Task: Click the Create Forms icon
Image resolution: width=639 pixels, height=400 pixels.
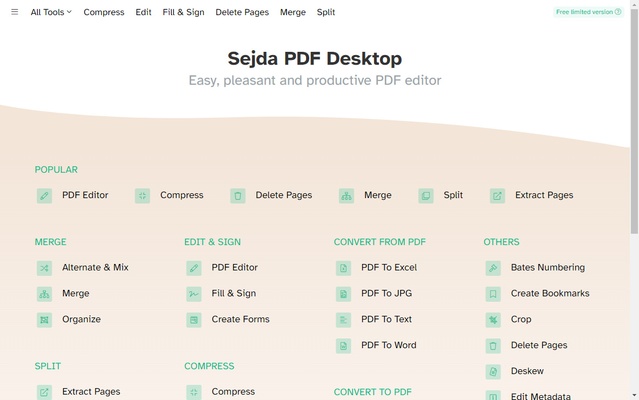Action: click(194, 320)
